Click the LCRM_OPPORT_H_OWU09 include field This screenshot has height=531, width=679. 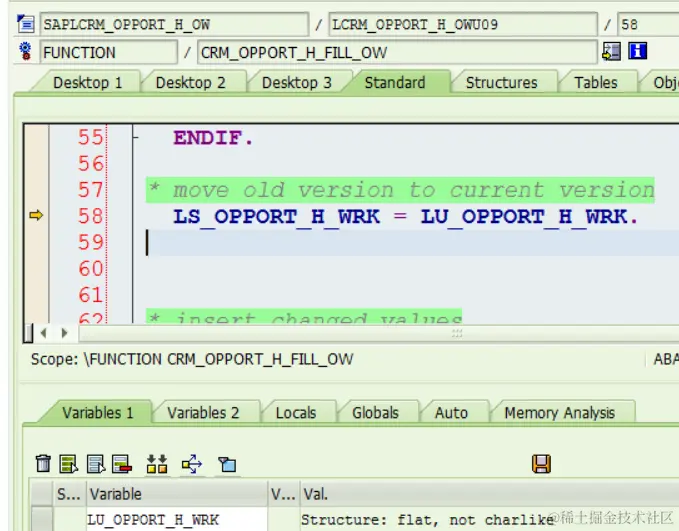click(462, 24)
